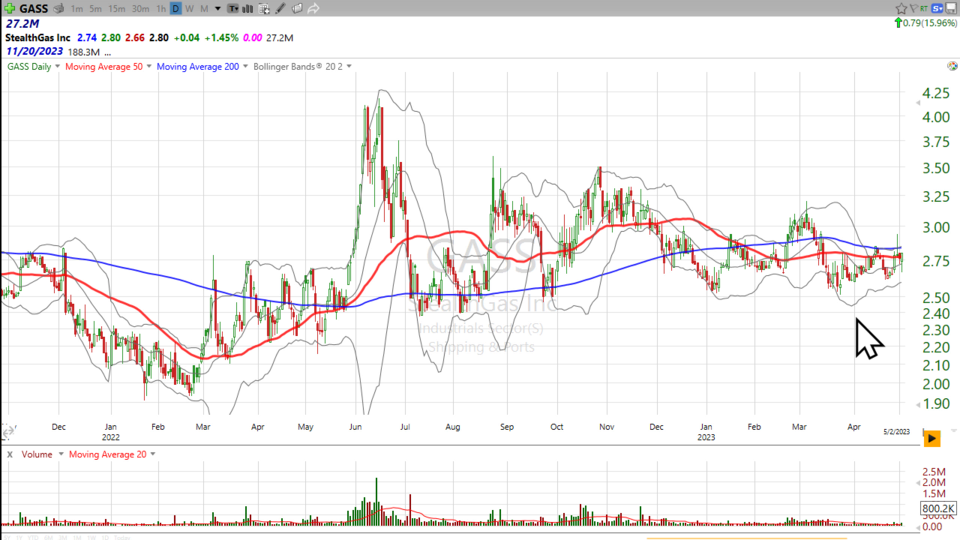This screenshot has height=540, width=960.
Task: Open the time frame dropdown arrow
Action: pos(217,9)
